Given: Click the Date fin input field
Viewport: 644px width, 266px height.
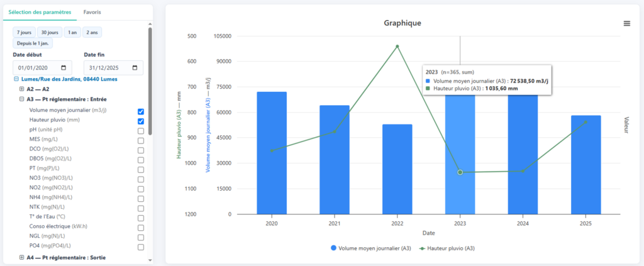Looking at the screenshot, I should pyautogui.click(x=114, y=68).
